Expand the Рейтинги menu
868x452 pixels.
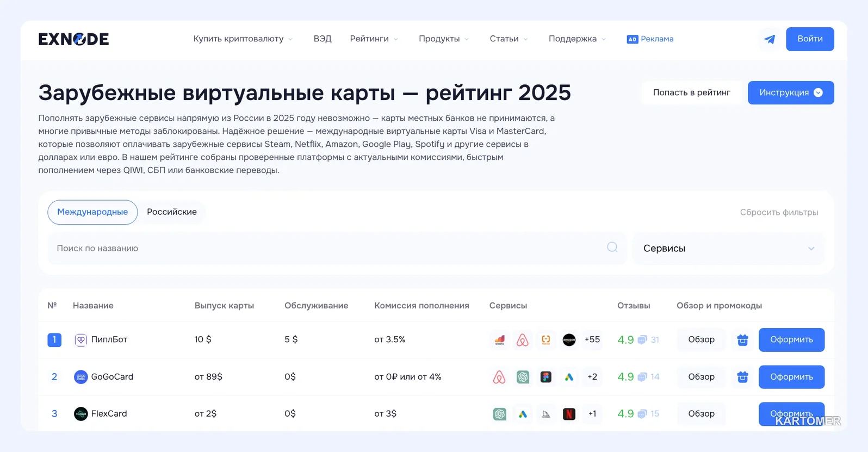(374, 39)
